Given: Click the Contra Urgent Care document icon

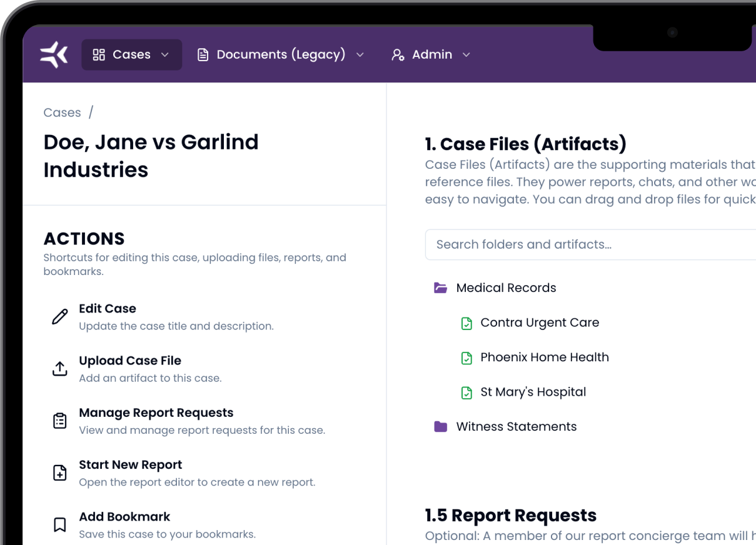Looking at the screenshot, I should (x=466, y=323).
